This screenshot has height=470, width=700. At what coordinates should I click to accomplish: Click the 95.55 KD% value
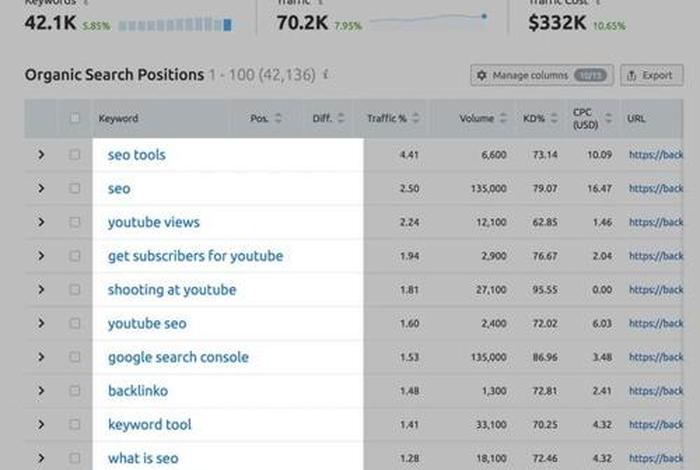[545, 290]
